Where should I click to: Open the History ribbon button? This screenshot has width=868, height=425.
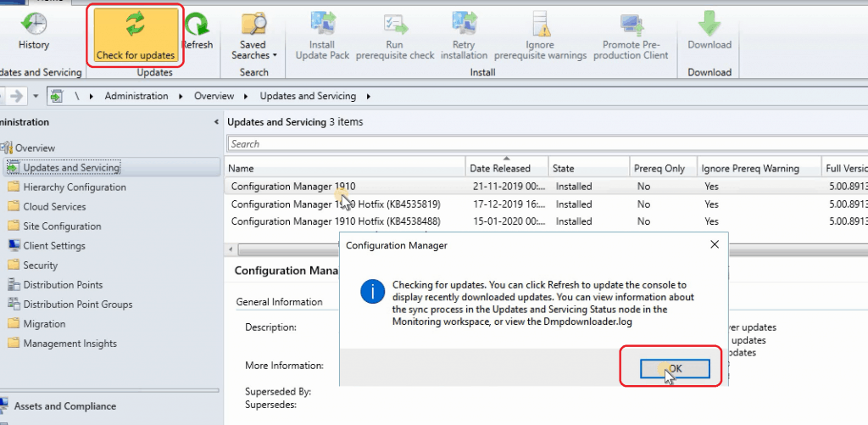[33, 31]
